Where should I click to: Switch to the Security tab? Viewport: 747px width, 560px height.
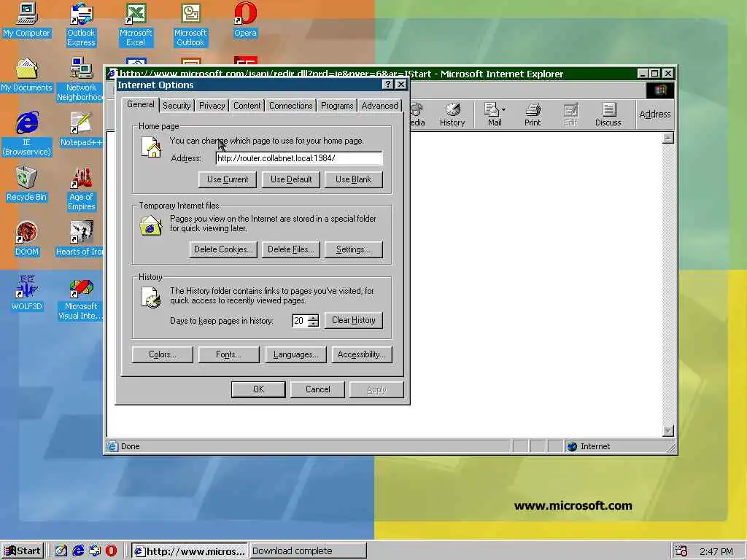[177, 106]
